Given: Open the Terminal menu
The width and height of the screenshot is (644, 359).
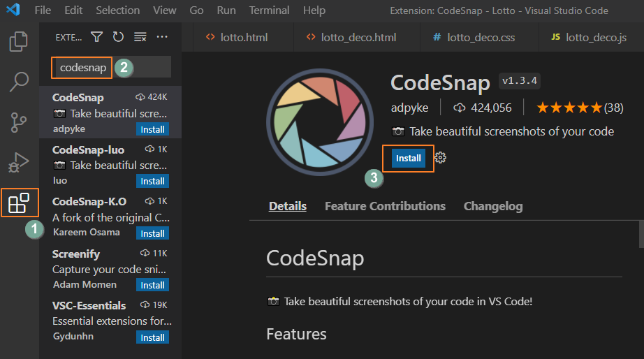Looking at the screenshot, I should coord(269,10).
